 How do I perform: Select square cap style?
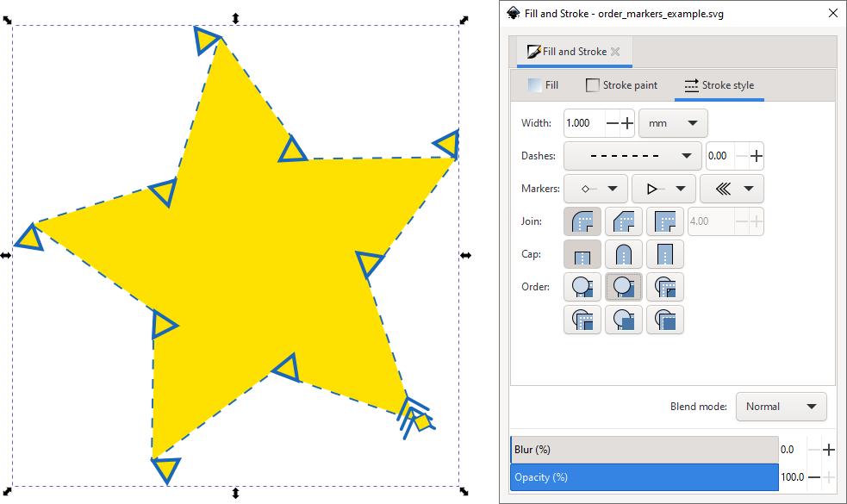[665, 254]
